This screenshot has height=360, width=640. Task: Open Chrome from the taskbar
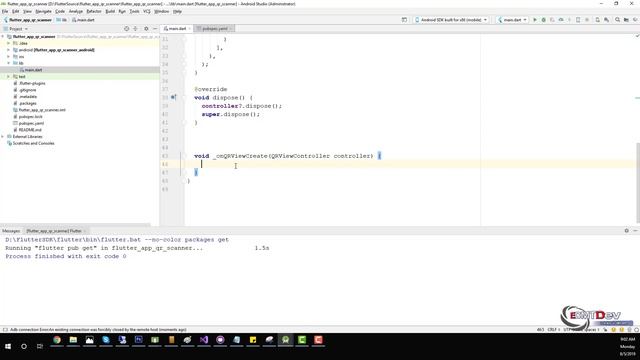point(57,340)
